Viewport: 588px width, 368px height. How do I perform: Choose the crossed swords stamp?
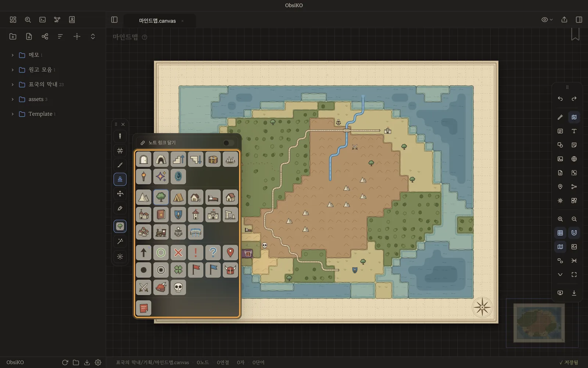[143, 287]
